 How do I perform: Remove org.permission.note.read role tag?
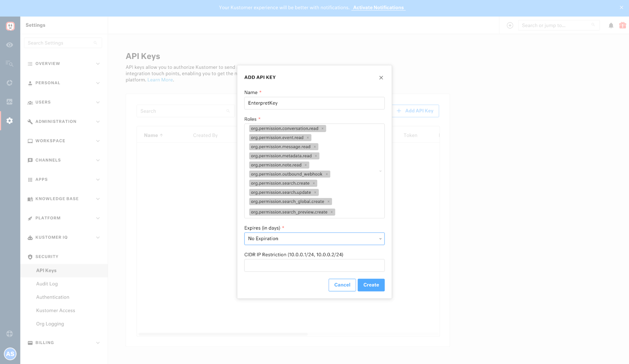(x=305, y=165)
